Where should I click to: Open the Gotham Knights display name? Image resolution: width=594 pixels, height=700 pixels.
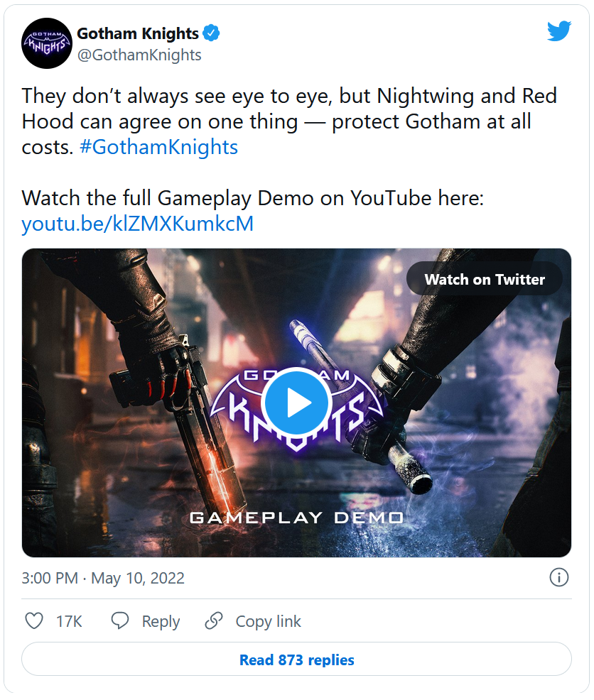point(137,33)
